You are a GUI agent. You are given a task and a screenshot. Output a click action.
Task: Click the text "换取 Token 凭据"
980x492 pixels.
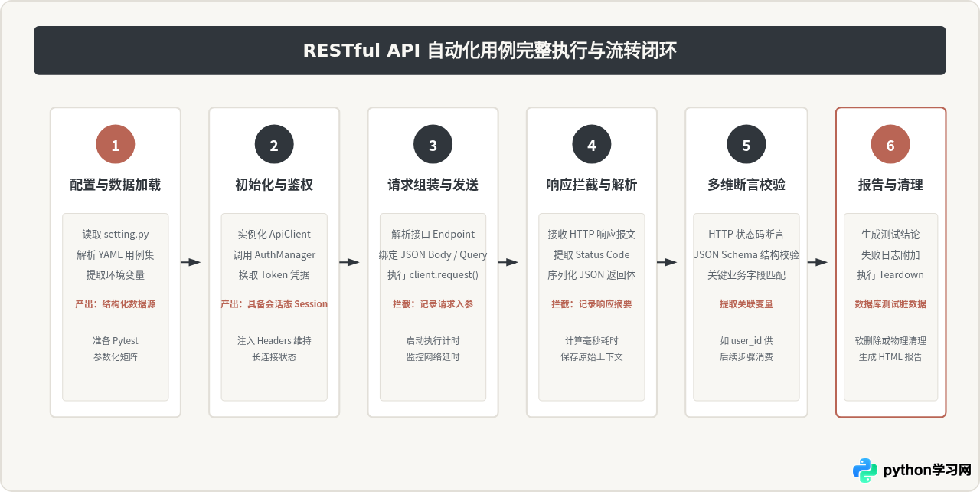274,274
